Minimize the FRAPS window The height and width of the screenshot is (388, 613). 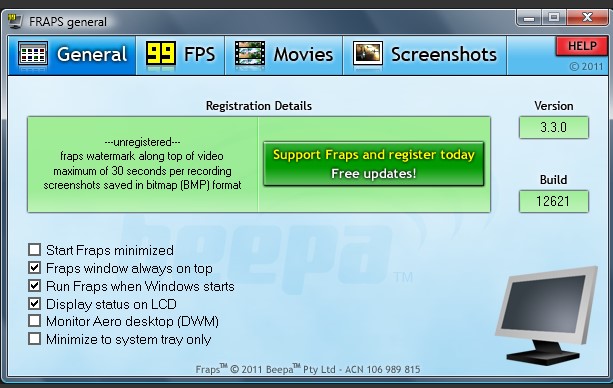click(x=529, y=18)
